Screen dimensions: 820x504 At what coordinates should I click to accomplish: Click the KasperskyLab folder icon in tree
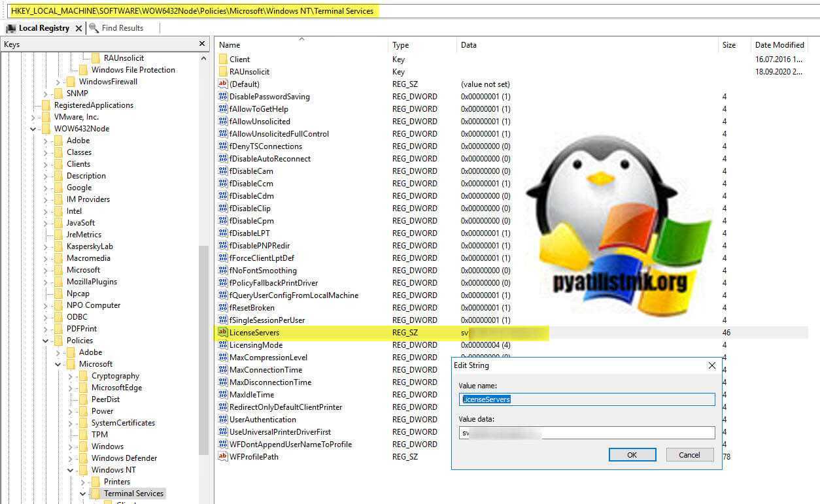click(x=58, y=246)
